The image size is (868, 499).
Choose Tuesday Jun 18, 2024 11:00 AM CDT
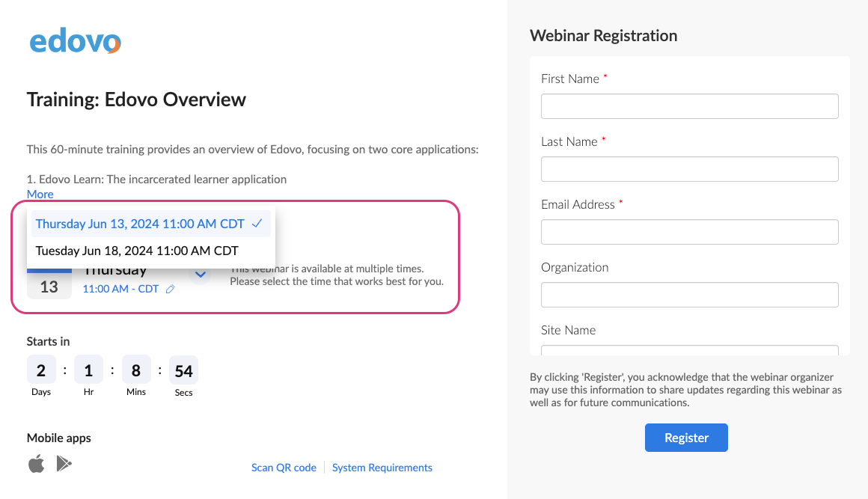click(x=150, y=251)
